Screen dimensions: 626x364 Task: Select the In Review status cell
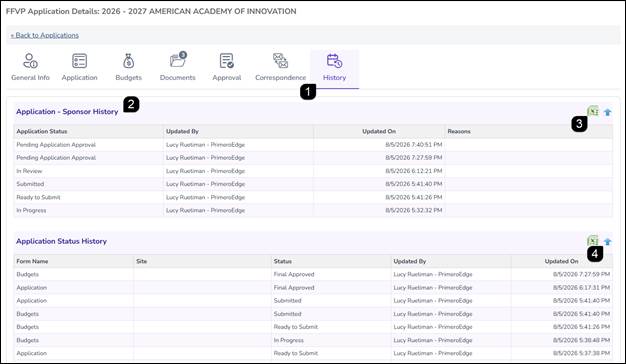[x=29, y=171]
